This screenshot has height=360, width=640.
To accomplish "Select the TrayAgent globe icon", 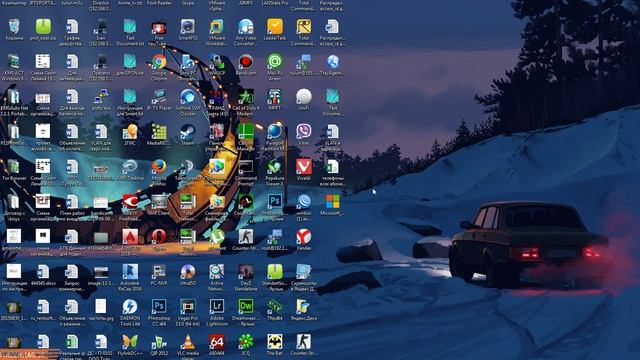I will click(333, 62).
